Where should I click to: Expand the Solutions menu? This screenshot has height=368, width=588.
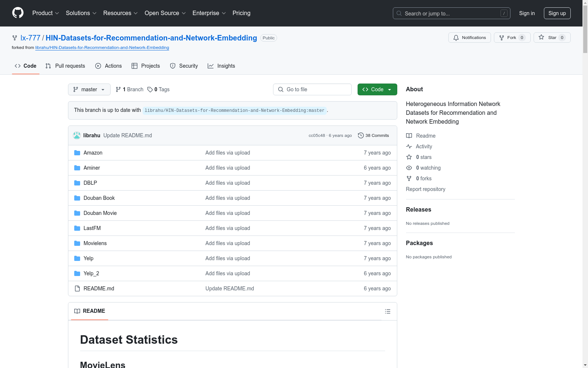(x=81, y=13)
